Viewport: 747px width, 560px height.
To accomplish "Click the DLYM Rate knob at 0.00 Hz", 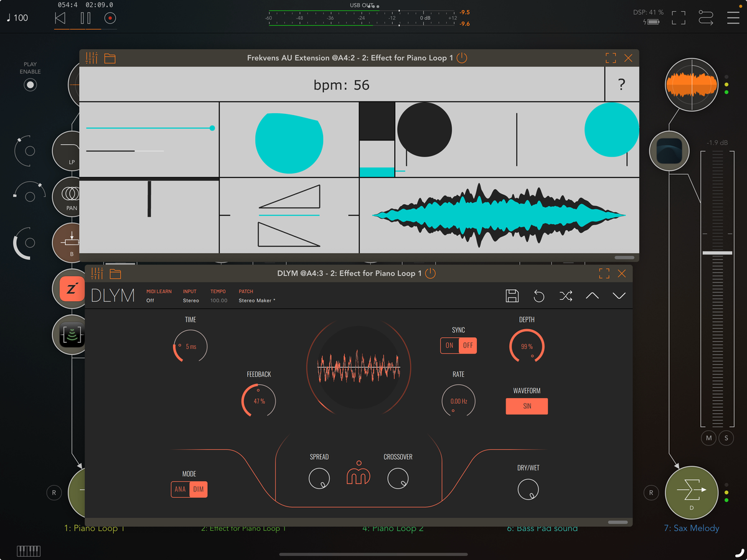I will pyautogui.click(x=459, y=401).
